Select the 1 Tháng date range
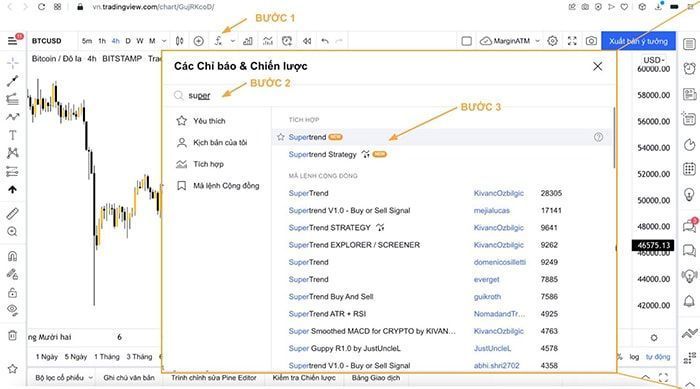Screen dimensions: 700x389 107,357
